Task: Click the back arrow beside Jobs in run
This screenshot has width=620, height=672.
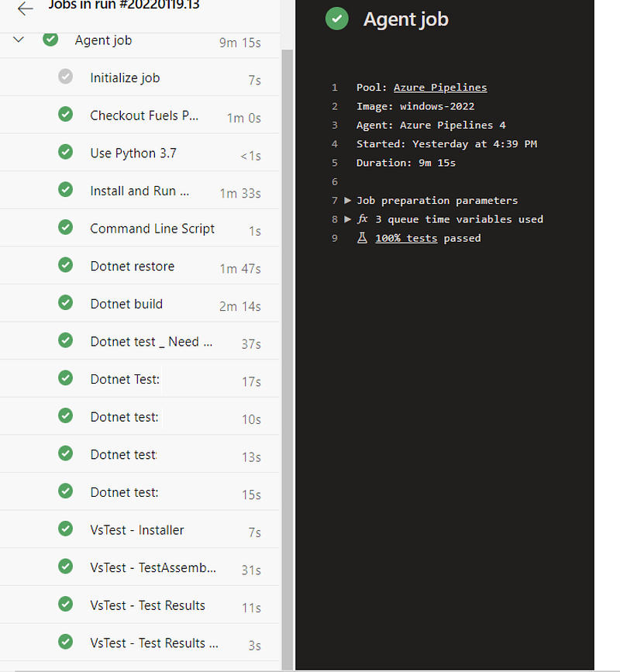Action: tap(26, 9)
